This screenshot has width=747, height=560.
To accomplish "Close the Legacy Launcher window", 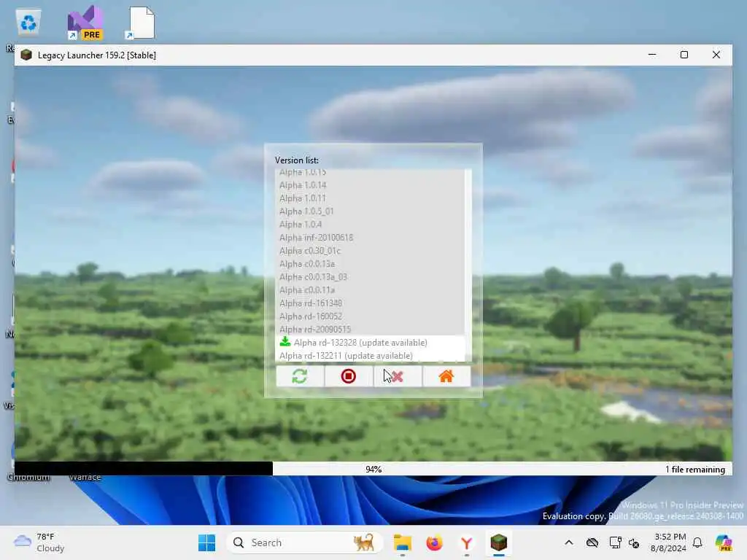I will point(716,55).
